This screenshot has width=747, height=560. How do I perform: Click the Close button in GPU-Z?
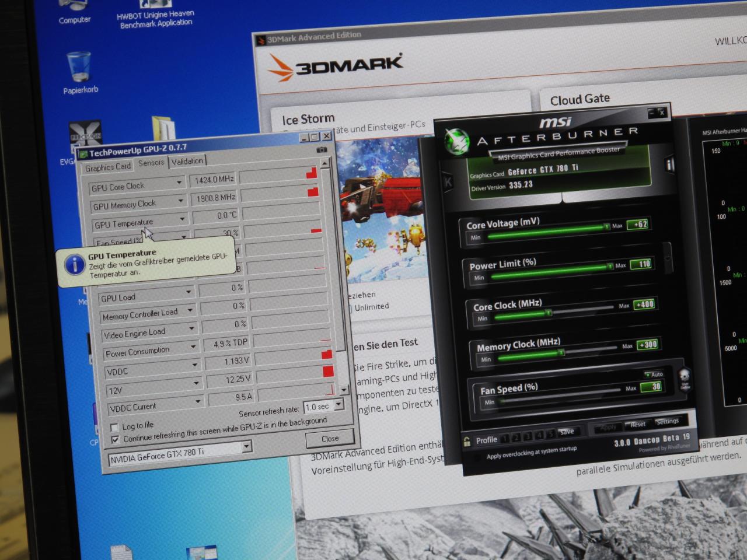point(330,439)
